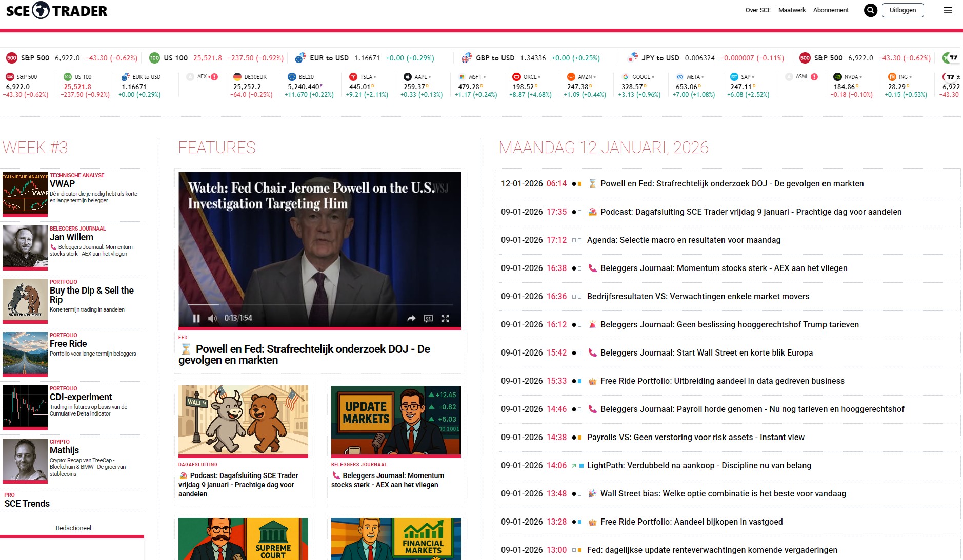Open SCE Trends PRO link

tap(27, 504)
